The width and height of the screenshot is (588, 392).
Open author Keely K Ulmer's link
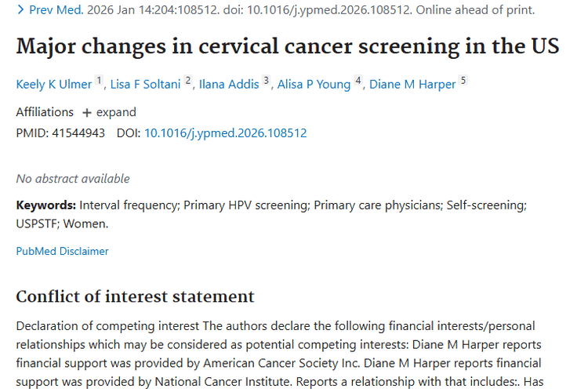coord(54,85)
